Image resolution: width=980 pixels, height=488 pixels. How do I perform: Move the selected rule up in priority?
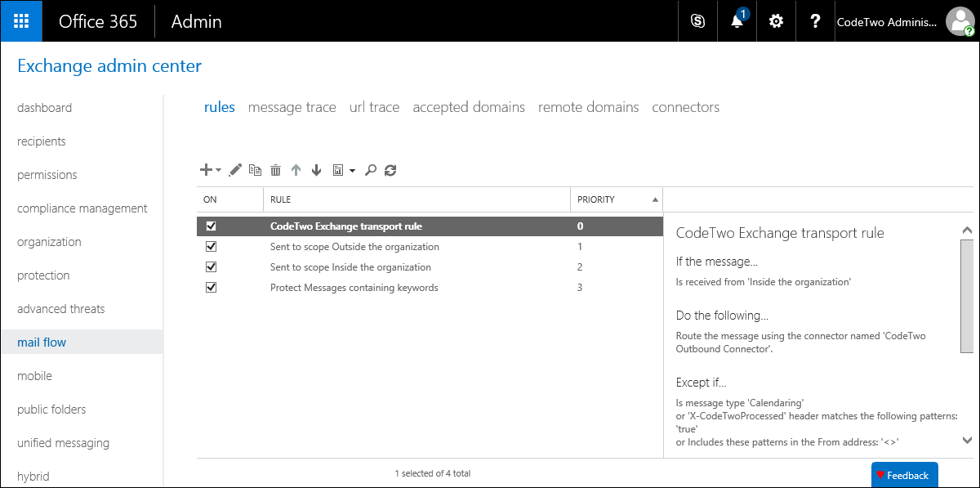(x=296, y=170)
